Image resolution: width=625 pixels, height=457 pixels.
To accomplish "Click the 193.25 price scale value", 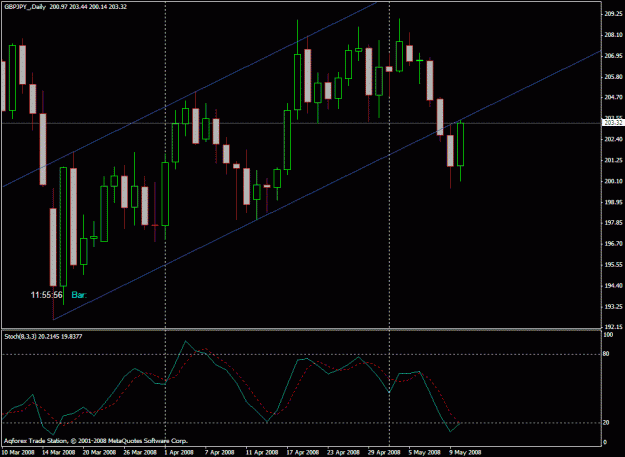I will (613, 306).
